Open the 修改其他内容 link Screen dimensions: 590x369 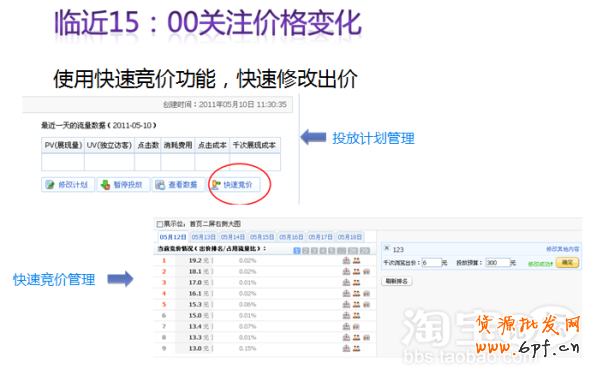point(563,249)
